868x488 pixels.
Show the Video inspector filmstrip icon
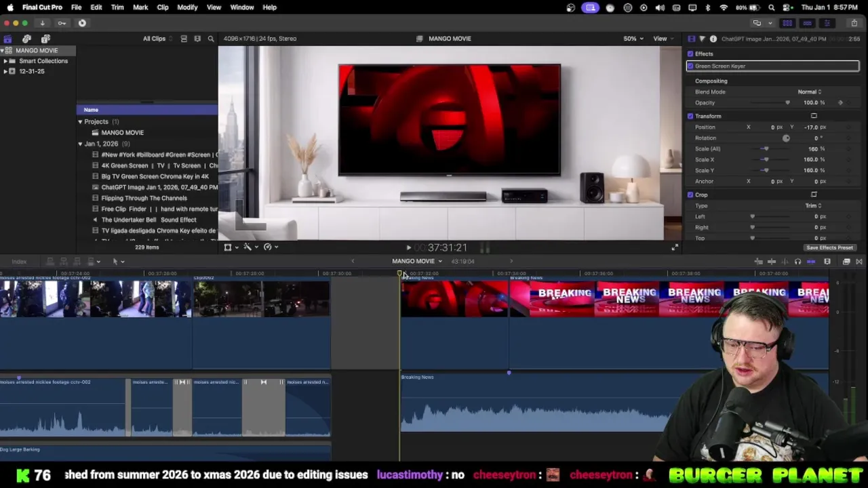[x=691, y=39]
